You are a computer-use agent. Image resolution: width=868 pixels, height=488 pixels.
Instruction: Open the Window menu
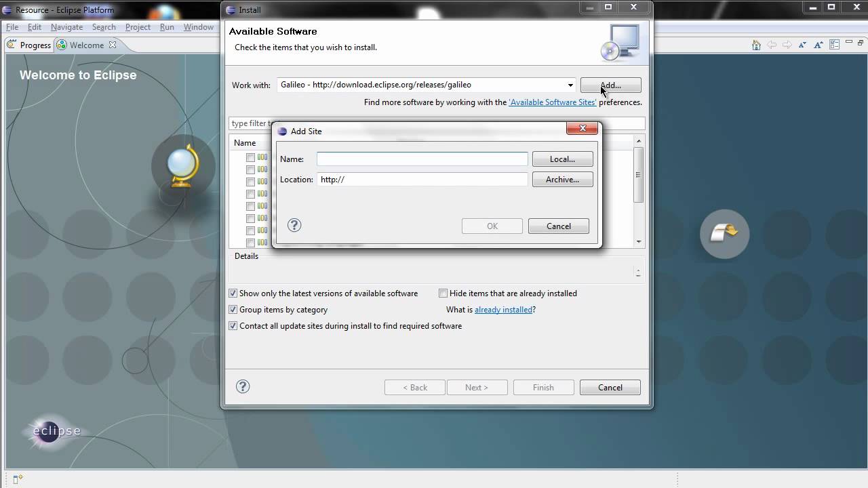click(199, 27)
